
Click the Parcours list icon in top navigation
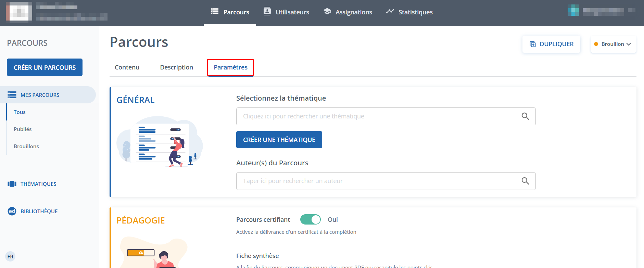pos(215,12)
